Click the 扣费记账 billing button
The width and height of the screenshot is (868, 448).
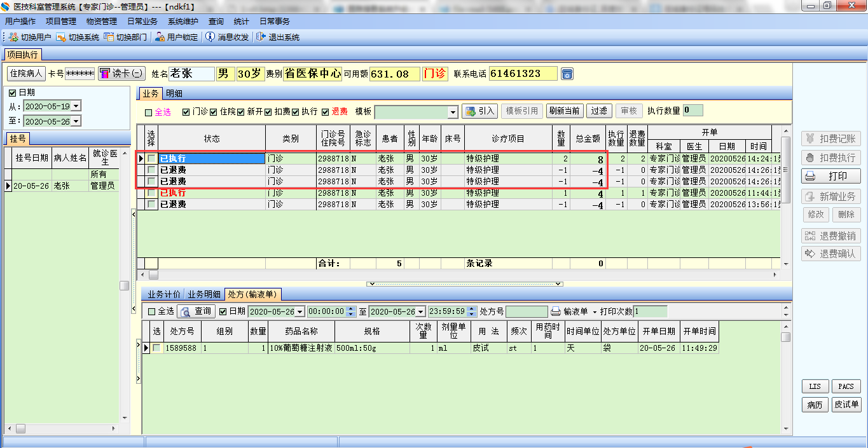831,139
